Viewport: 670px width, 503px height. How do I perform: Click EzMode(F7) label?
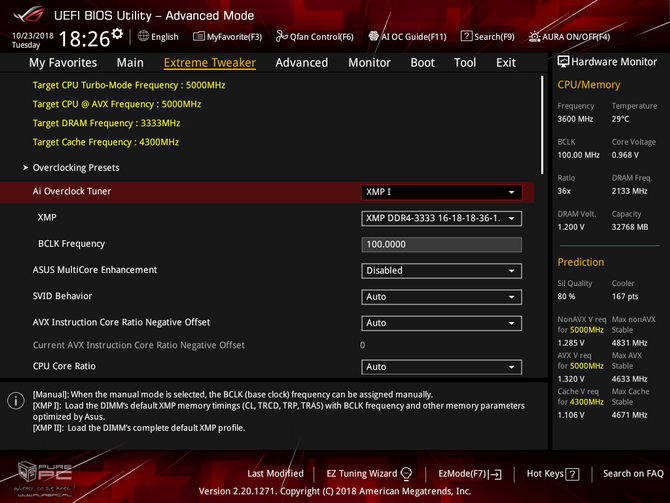pos(463,474)
